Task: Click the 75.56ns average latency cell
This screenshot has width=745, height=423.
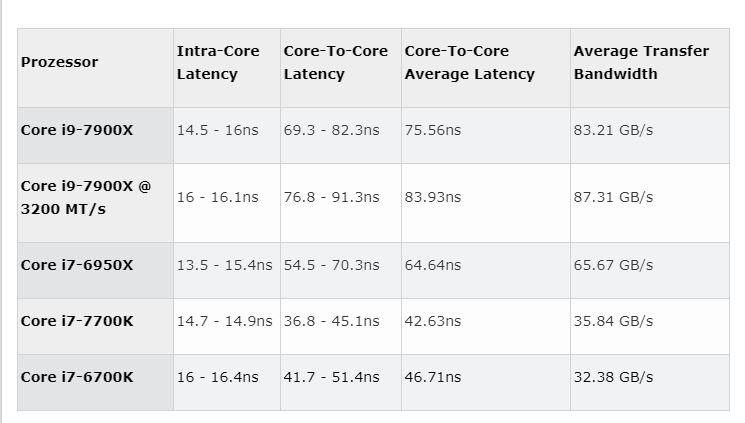Action: (x=486, y=135)
